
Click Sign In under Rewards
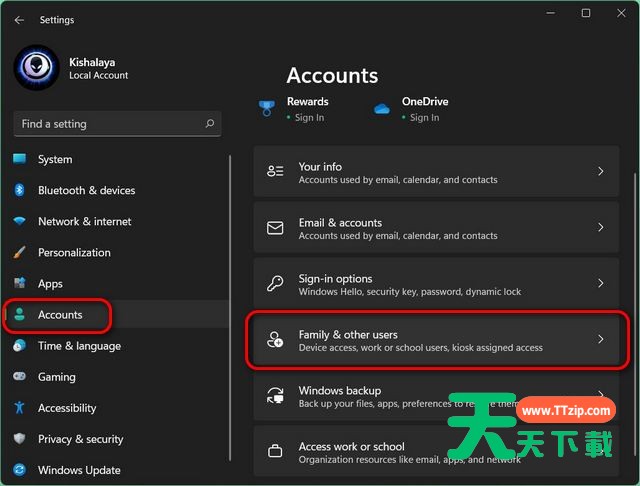pos(309,117)
